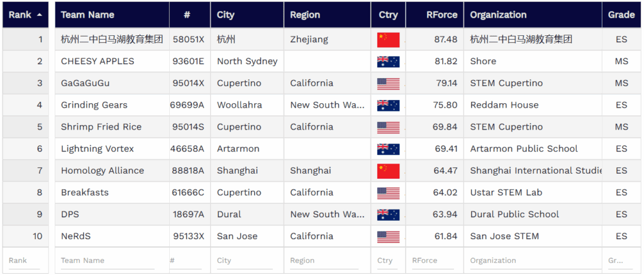Click the Organization column header

(498, 14)
